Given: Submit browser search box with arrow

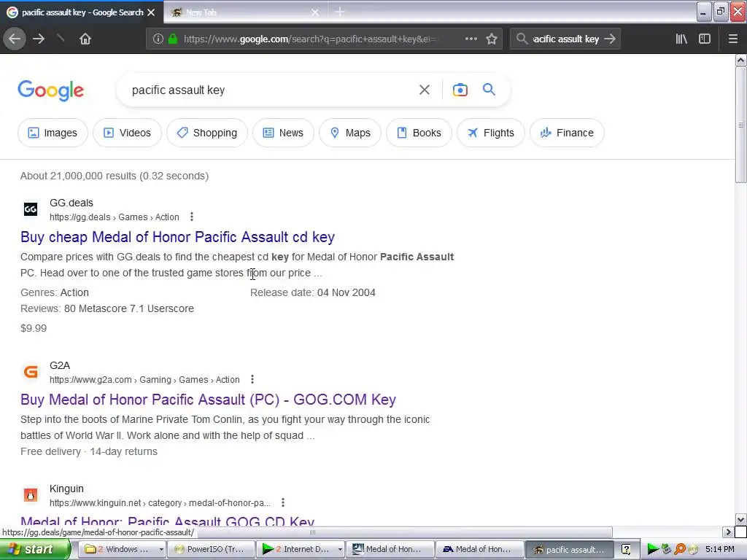Looking at the screenshot, I should pyautogui.click(x=610, y=39).
